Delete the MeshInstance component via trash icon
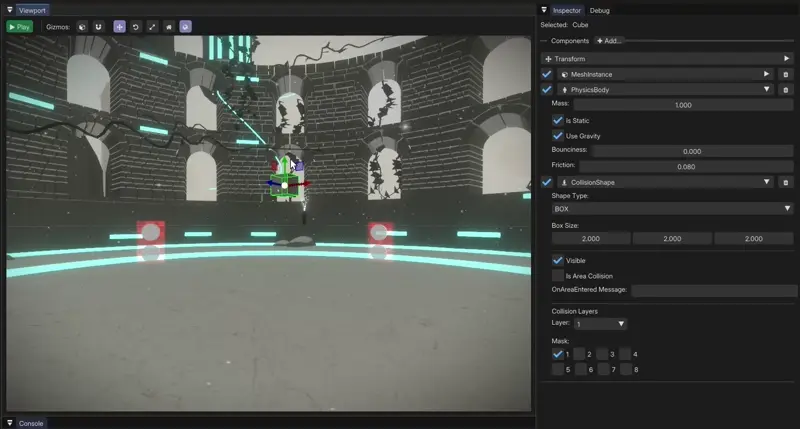 point(786,74)
